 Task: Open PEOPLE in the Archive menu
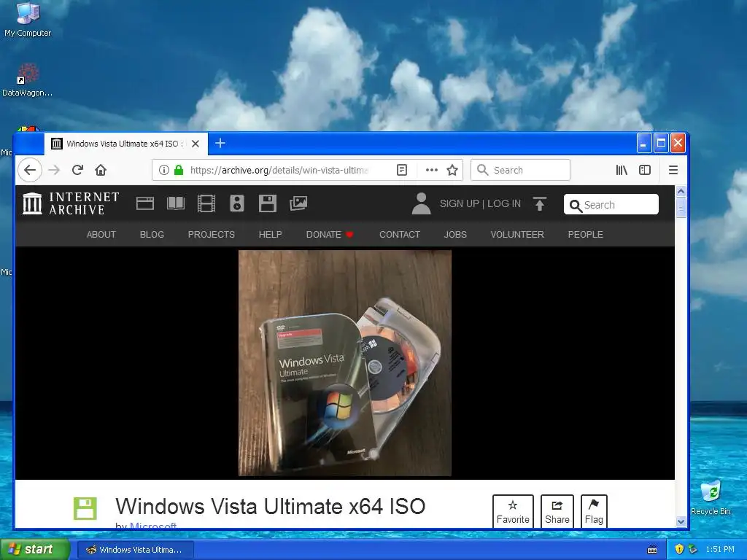pos(586,234)
